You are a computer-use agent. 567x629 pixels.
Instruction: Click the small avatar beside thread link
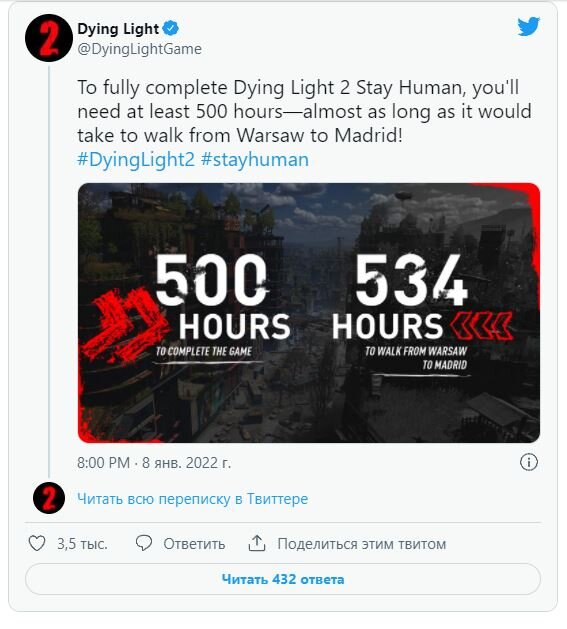coord(49,498)
